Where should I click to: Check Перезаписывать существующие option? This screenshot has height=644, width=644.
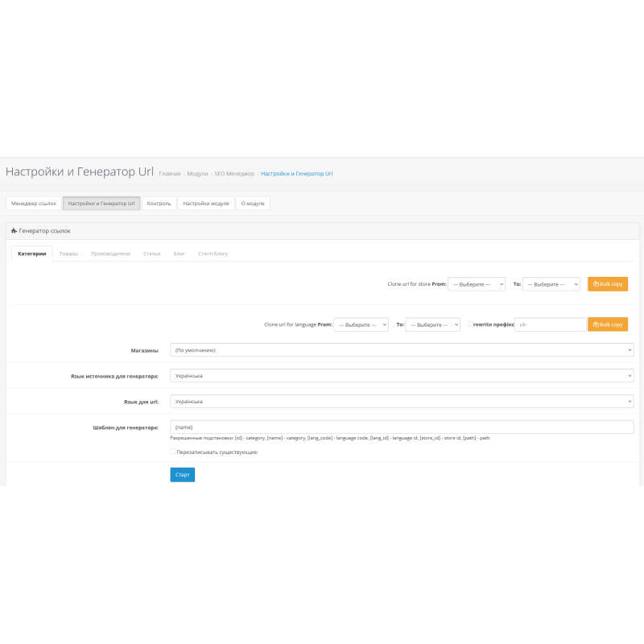172,453
